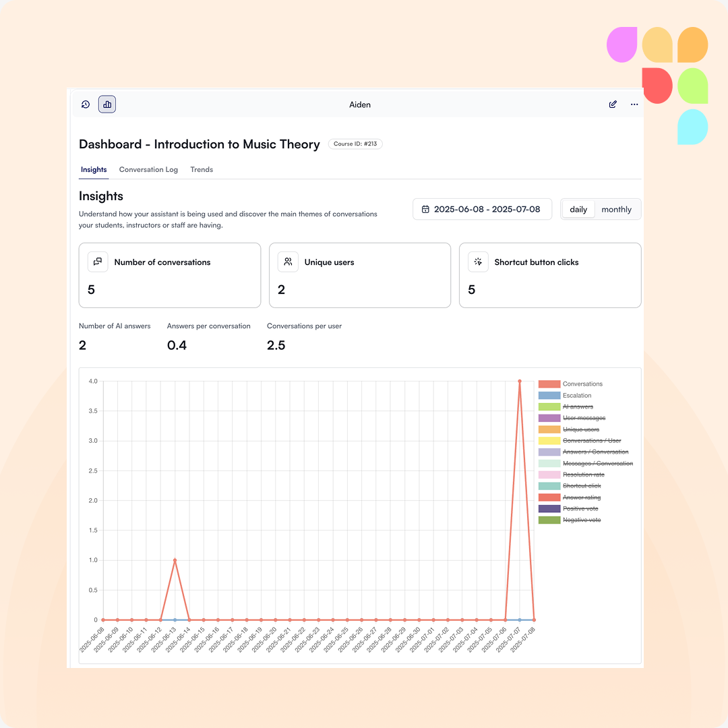
Task: Select the Insights tab
Action: (x=94, y=170)
